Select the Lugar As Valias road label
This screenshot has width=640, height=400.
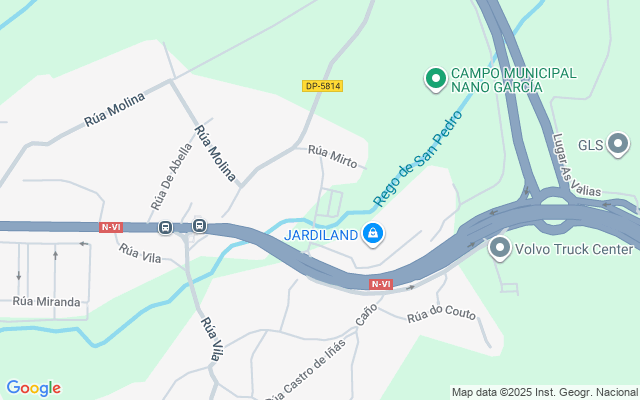(576, 165)
